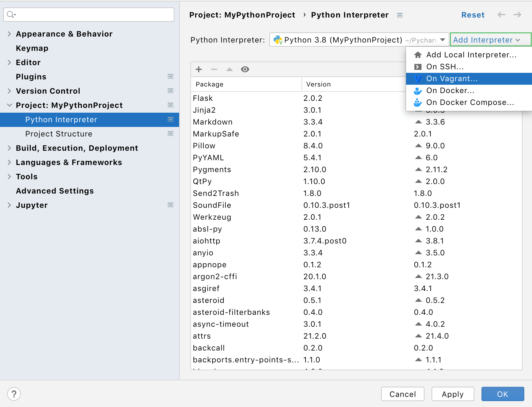Click the SSH terminal icon
532x407 pixels.
pos(418,67)
